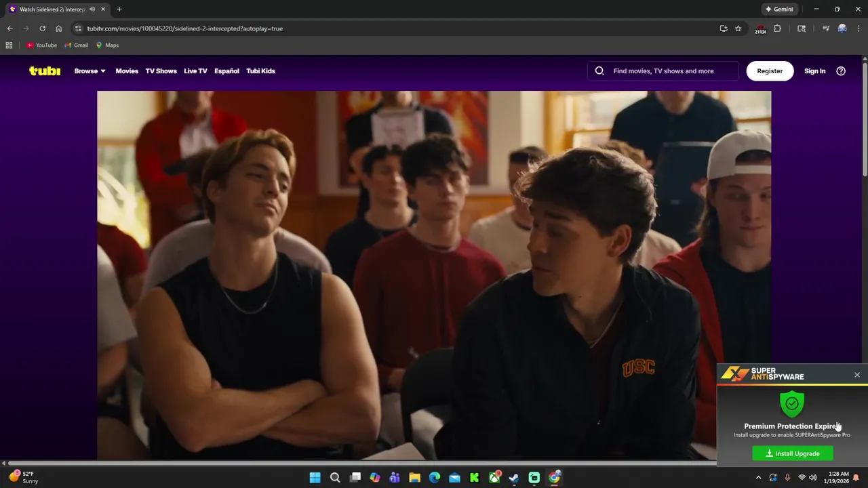
Task: Focus the Find movies, TV shows search field
Action: (x=663, y=70)
